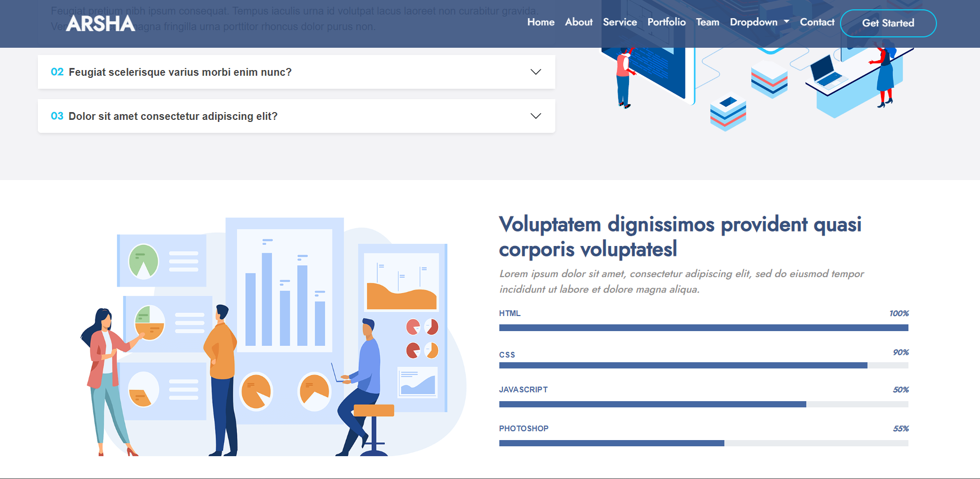The height and width of the screenshot is (479, 980).
Task: Open the Contact nav link
Action: click(x=817, y=22)
